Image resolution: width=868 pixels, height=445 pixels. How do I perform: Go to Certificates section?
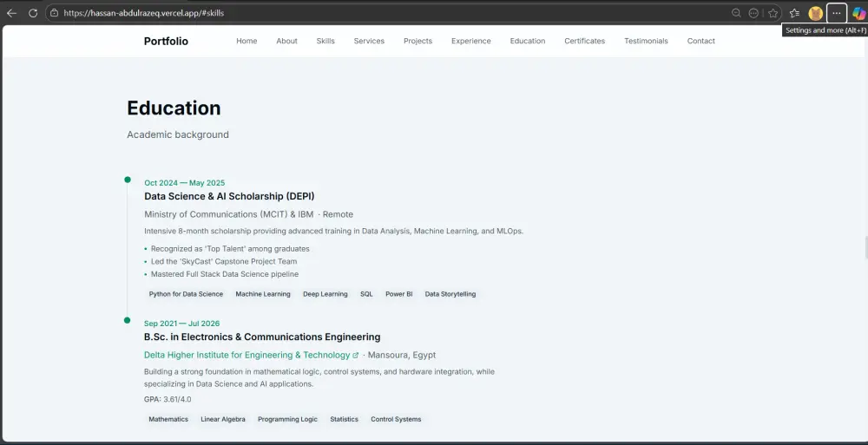(584, 41)
